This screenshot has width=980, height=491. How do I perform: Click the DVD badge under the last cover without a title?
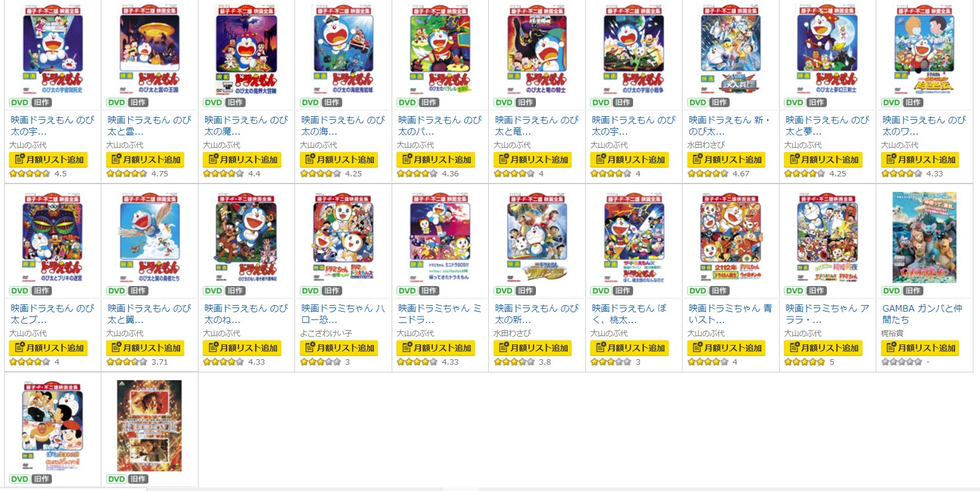tap(116, 479)
